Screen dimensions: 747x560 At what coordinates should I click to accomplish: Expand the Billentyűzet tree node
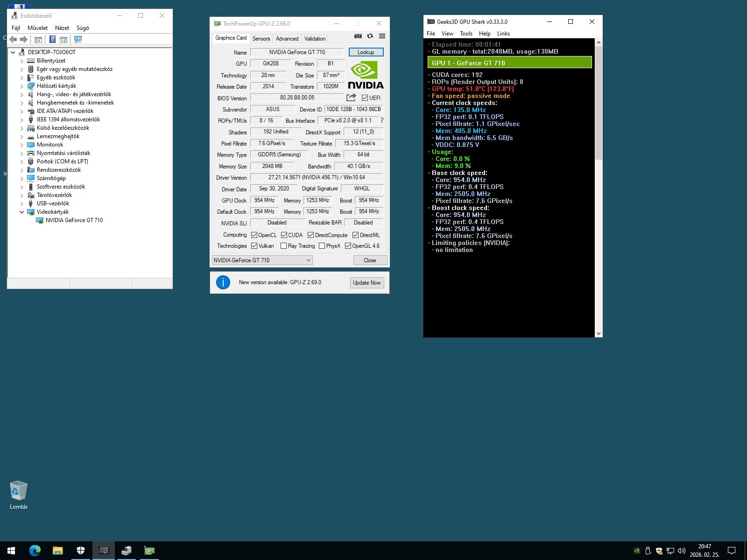coord(21,61)
